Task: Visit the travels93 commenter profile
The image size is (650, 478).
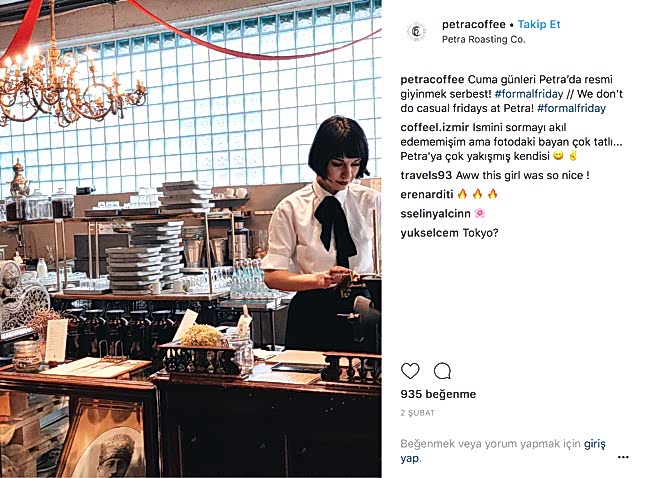Action: [426, 175]
